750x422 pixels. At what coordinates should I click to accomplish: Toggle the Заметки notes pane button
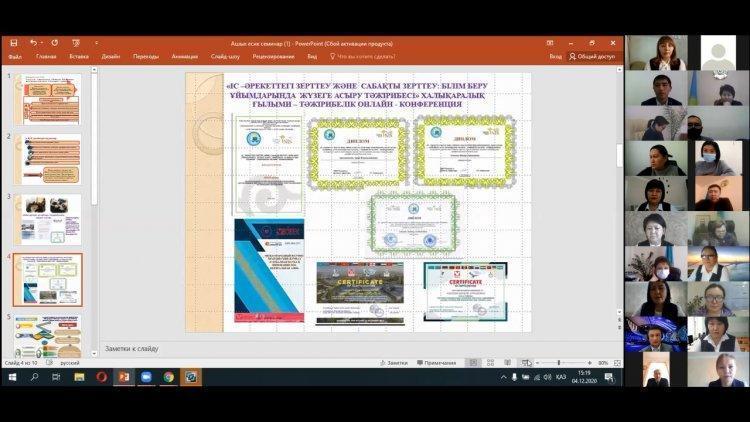pos(394,363)
